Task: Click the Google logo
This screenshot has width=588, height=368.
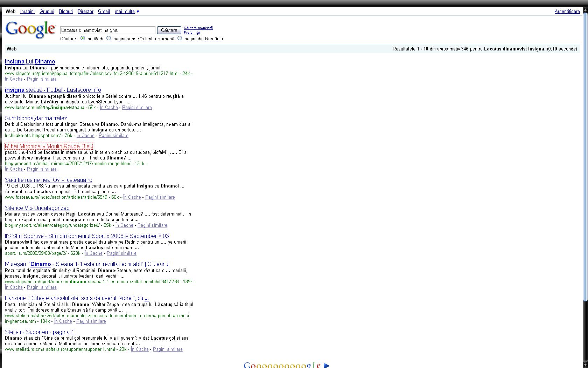Action: 30,29
